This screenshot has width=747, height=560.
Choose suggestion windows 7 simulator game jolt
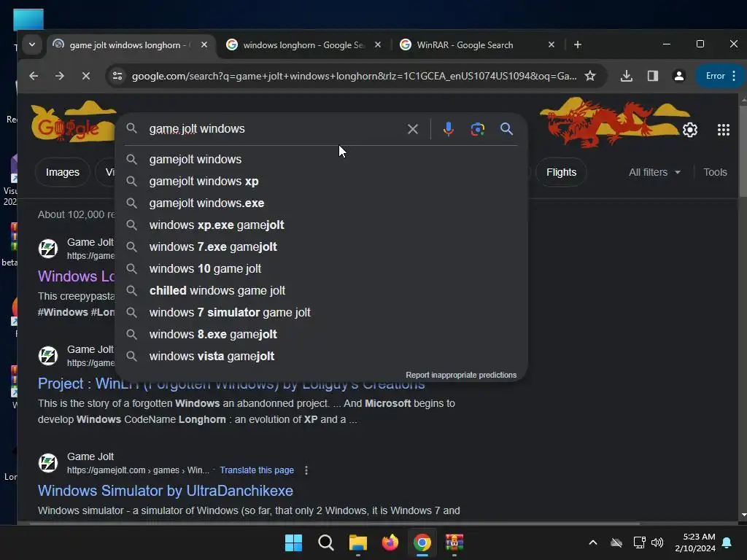(x=321, y=313)
